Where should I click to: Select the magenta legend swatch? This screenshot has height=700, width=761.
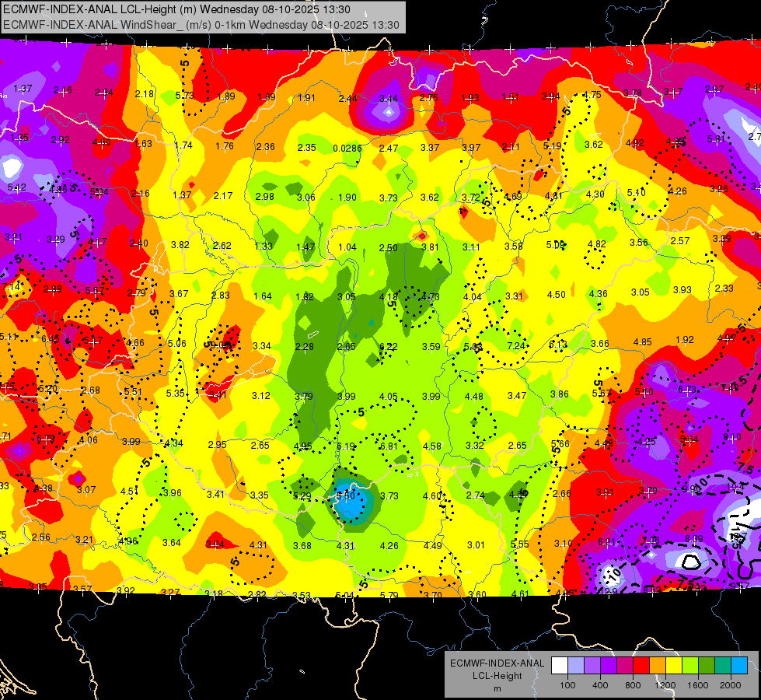625,665
